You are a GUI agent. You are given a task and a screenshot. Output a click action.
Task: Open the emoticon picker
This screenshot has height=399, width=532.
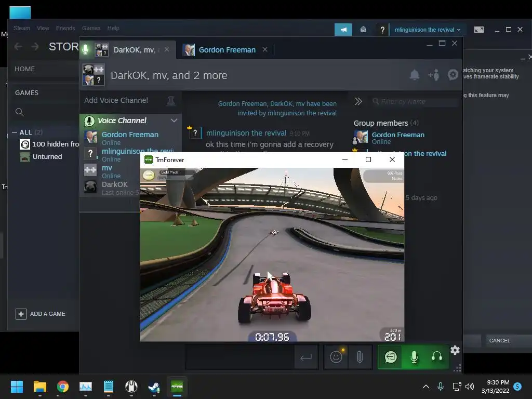coord(336,357)
